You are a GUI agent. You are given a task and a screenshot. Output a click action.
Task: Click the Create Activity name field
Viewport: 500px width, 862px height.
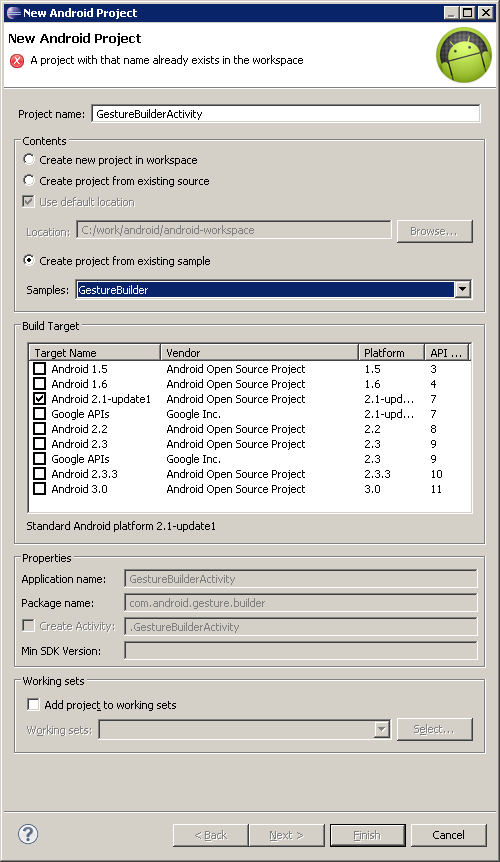[x=301, y=627]
